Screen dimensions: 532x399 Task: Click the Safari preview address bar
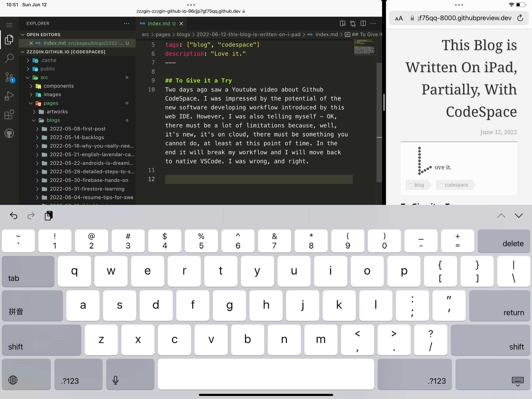click(x=459, y=18)
